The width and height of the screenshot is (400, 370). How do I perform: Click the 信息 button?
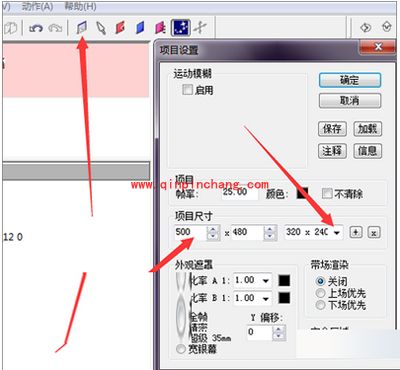(x=367, y=151)
